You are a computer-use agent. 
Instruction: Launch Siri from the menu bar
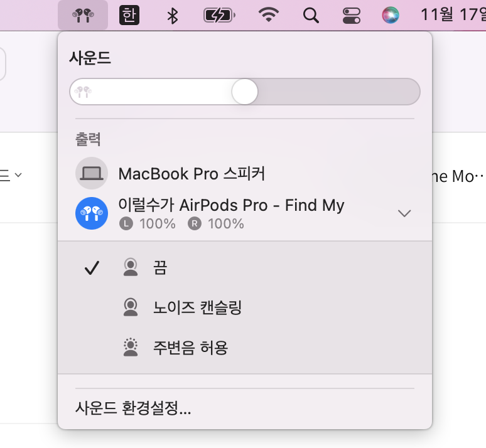click(x=391, y=15)
